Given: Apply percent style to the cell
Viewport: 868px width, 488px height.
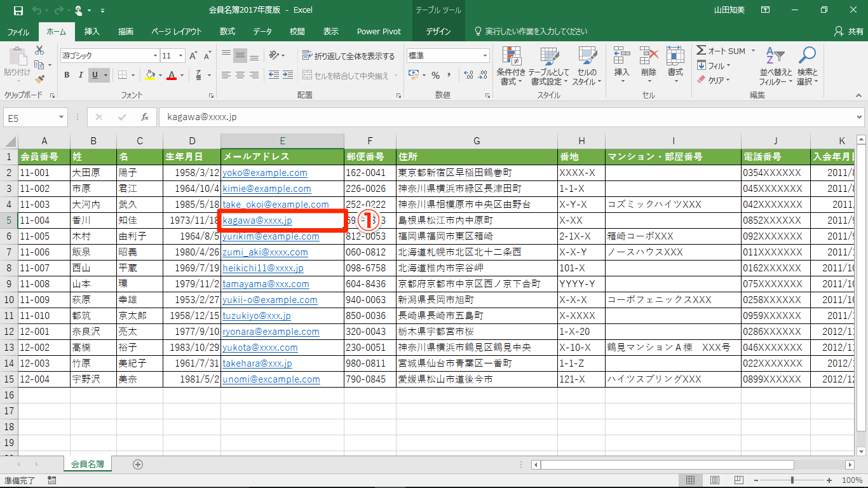Looking at the screenshot, I should coord(436,75).
